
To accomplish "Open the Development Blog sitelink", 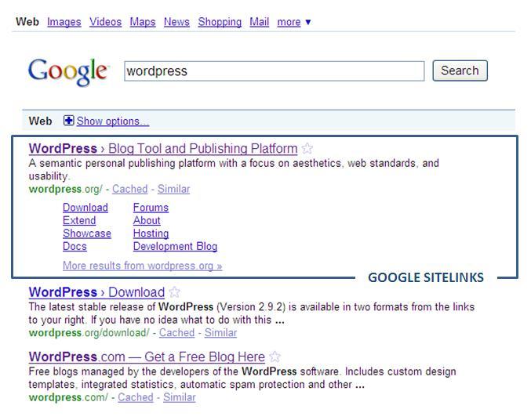I will click(175, 246).
